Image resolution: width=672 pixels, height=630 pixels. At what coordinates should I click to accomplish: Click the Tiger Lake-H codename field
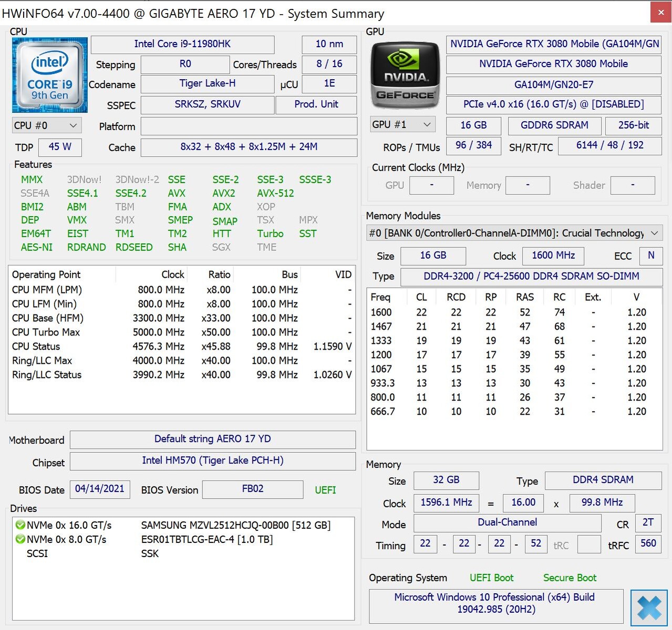208,83
